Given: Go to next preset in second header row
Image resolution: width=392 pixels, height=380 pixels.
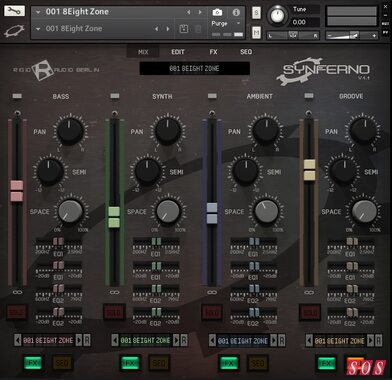Looking at the screenshot, I should 168,29.
